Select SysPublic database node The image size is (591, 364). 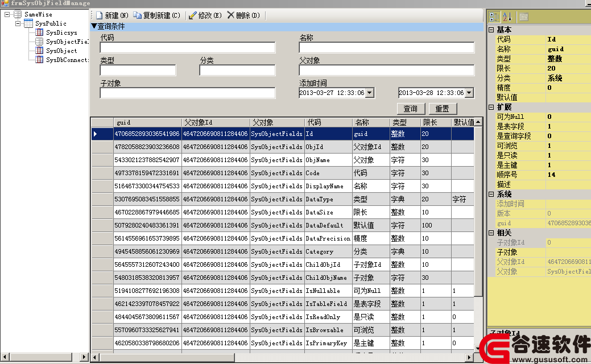[51, 23]
